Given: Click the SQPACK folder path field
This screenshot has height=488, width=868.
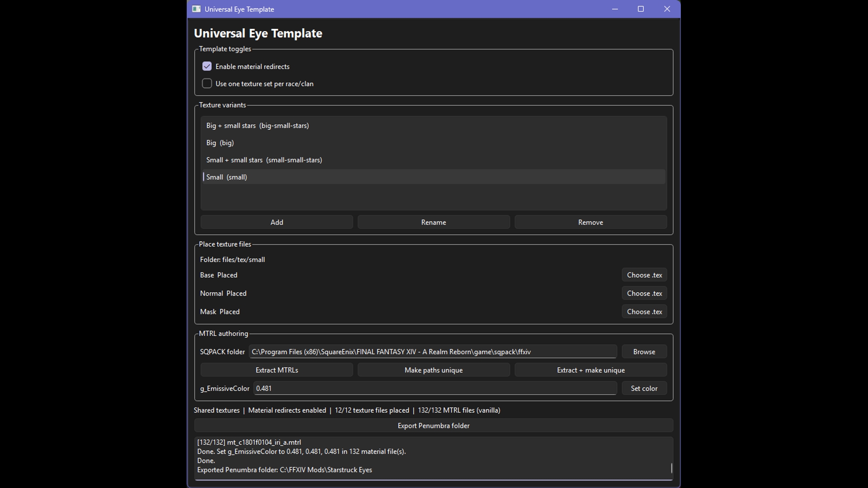Looking at the screenshot, I should tap(433, 352).
